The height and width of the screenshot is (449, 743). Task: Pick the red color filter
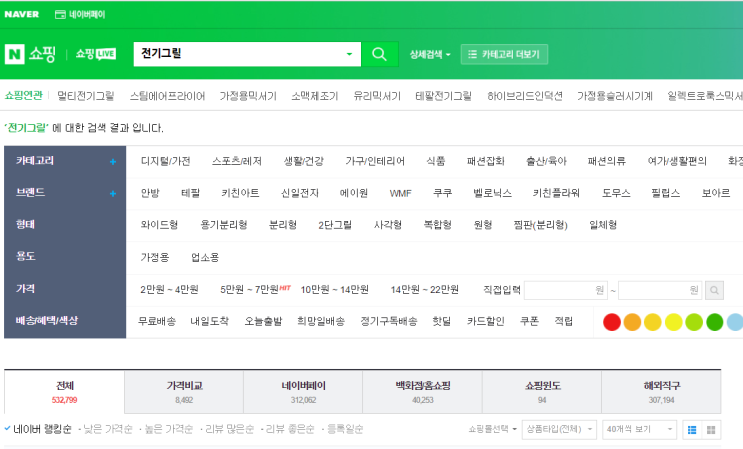(x=612, y=322)
